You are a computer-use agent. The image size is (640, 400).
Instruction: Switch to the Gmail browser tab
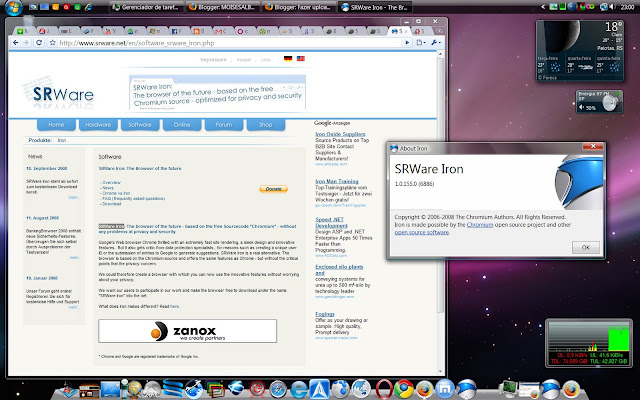tap(223, 31)
